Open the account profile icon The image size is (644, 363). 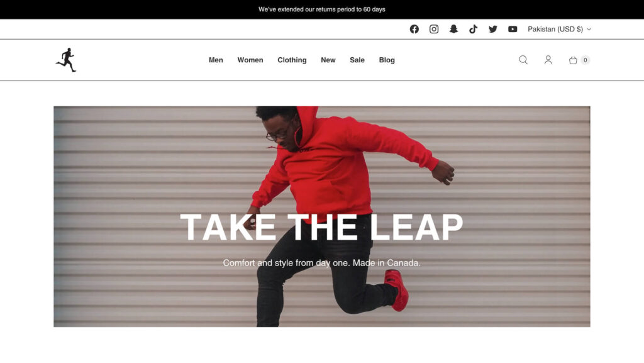point(548,60)
